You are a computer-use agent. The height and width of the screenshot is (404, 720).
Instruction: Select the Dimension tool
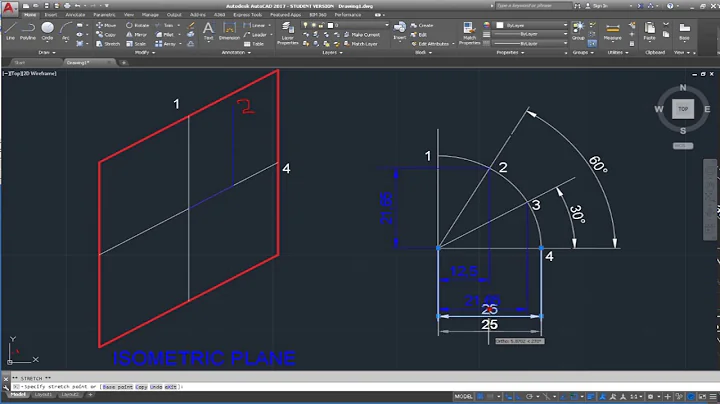(x=229, y=31)
